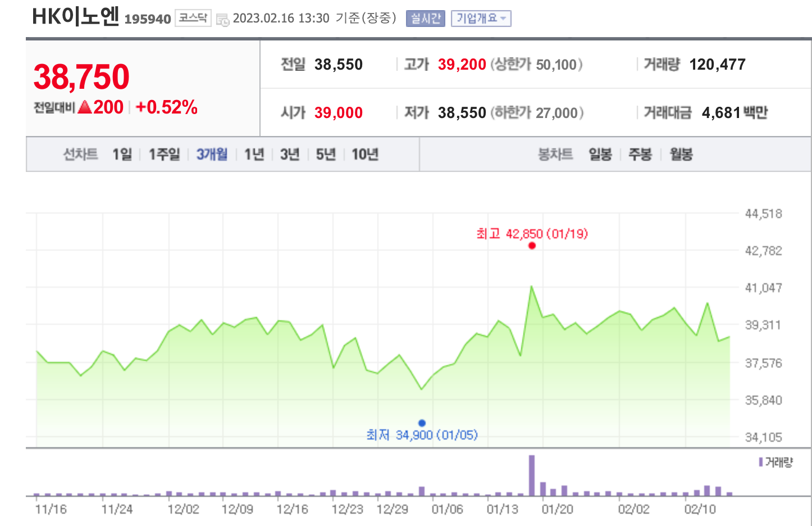Click the stock code 195940
Viewport: 812px width, 526px height.
(148, 19)
